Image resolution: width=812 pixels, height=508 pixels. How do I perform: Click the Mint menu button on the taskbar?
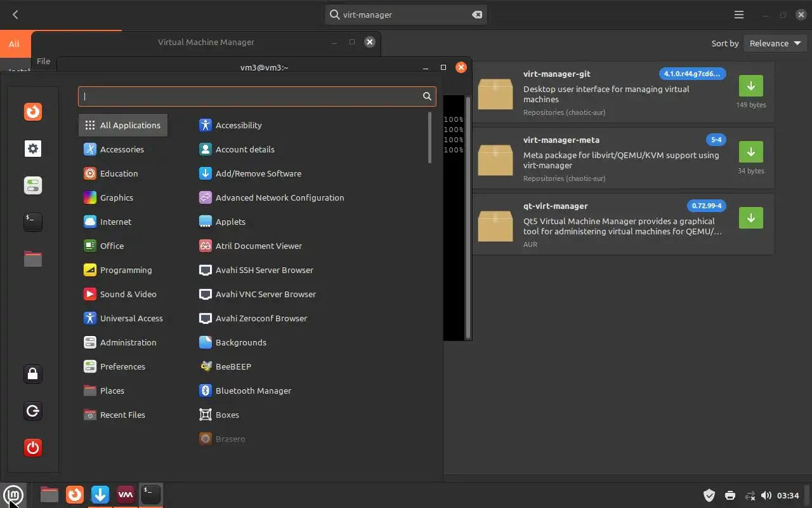click(13, 494)
